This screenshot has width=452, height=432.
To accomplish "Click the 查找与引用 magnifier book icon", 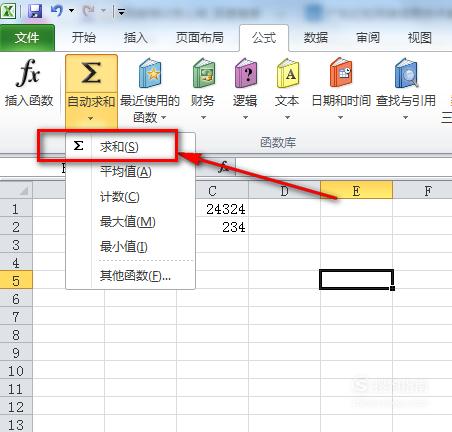I will coord(406,73).
